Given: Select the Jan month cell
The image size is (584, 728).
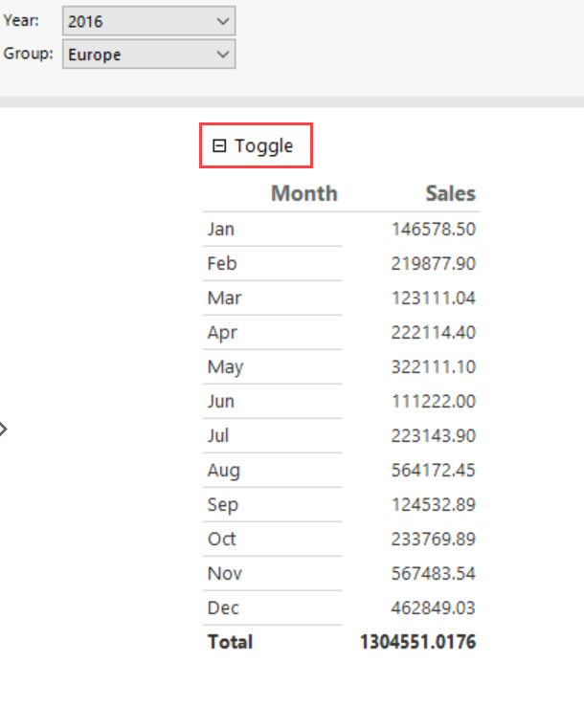Looking at the screenshot, I should pyautogui.click(x=221, y=230).
